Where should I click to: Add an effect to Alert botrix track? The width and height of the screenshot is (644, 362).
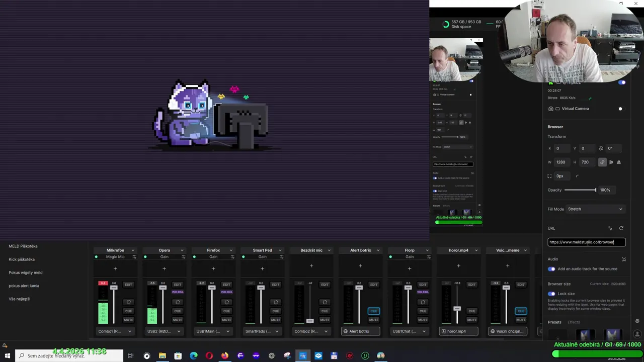tap(360, 266)
